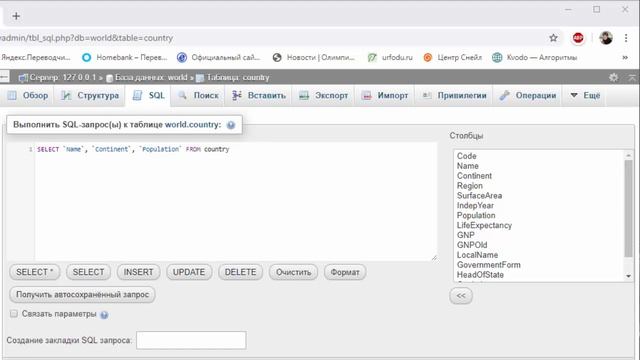
Task: Switch to the Поиск tab
Action: pyautogui.click(x=198, y=96)
